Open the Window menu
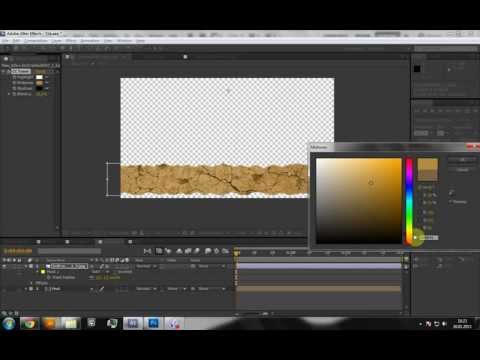 124,41
